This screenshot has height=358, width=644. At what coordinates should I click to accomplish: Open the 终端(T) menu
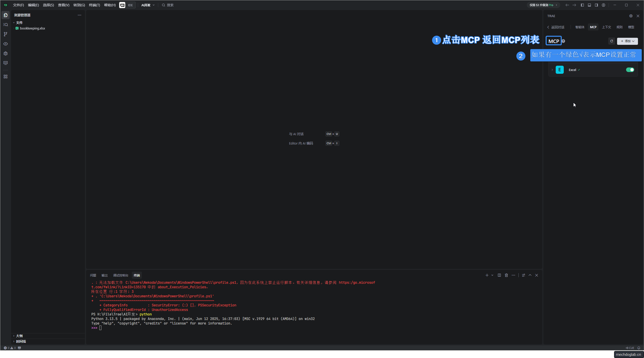[94, 5]
